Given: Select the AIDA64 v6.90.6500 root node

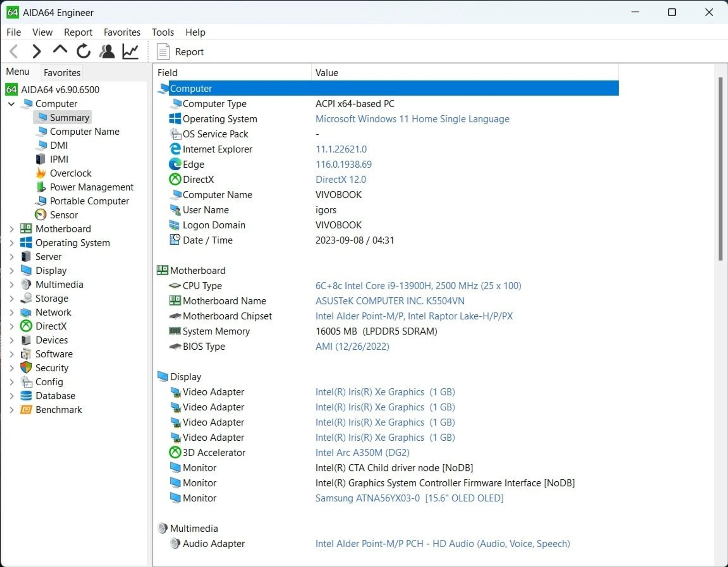Looking at the screenshot, I should pos(60,90).
